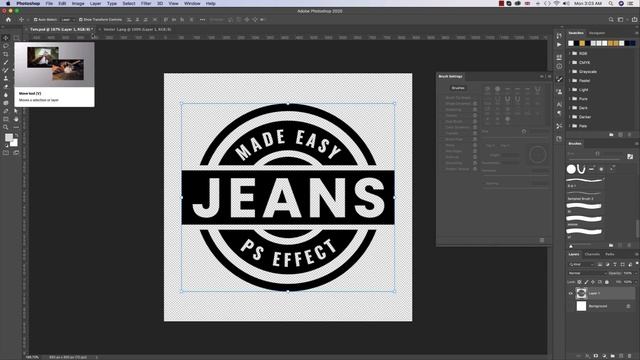Screen dimensions: 640x360
Task: Toggle lock position icon in Layers panel
Action: pyautogui.click(x=593, y=282)
